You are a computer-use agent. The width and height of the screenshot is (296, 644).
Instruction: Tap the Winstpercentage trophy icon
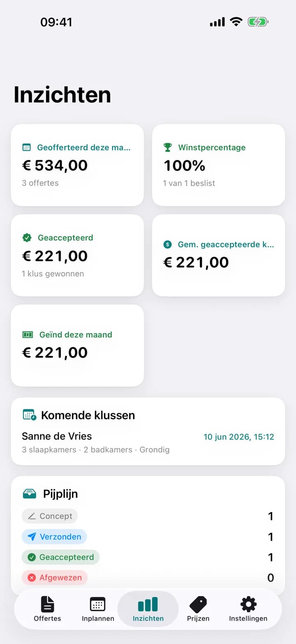point(167,147)
